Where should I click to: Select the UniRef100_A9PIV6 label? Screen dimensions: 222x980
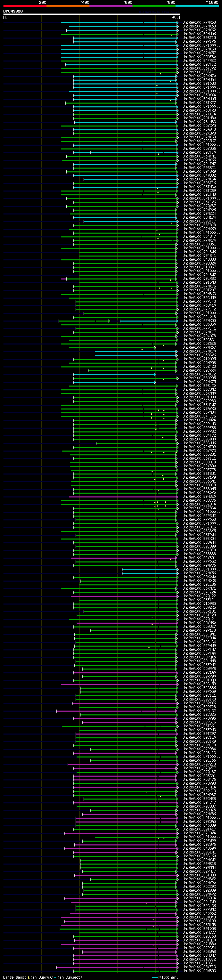199,41
